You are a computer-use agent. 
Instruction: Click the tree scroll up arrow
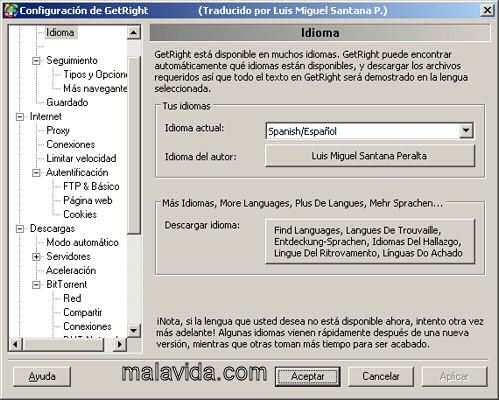pyautogui.click(x=134, y=33)
